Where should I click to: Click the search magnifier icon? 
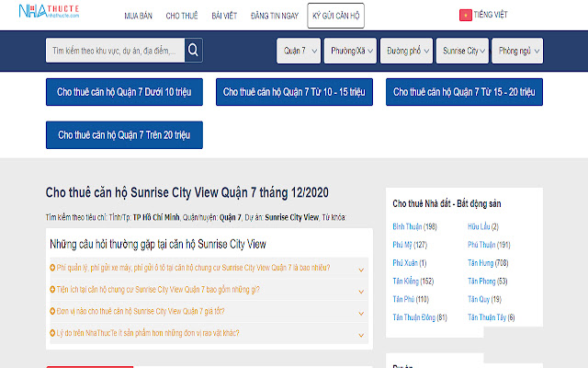click(194, 50)
